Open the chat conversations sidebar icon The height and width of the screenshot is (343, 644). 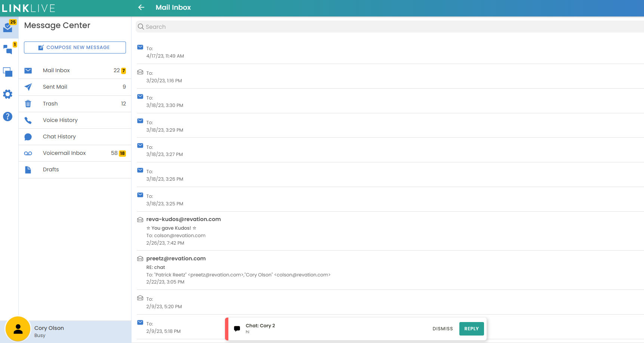[x=8, y=49]
